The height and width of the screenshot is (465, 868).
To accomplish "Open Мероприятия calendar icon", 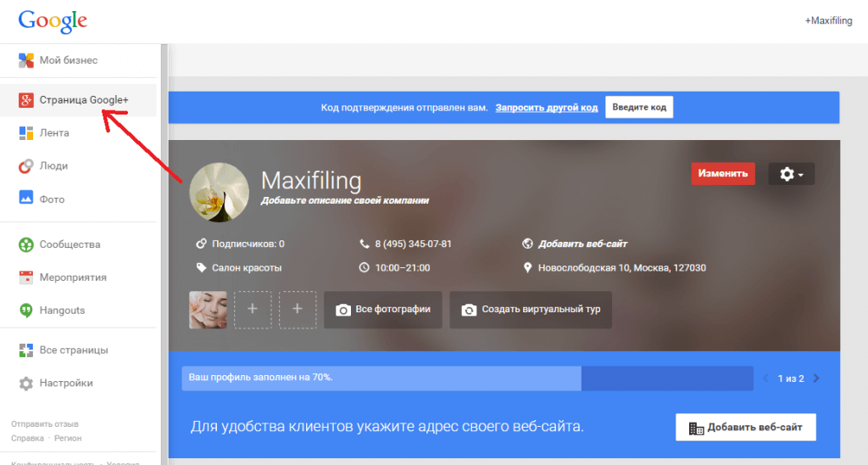I will click(x=26, y=277).
